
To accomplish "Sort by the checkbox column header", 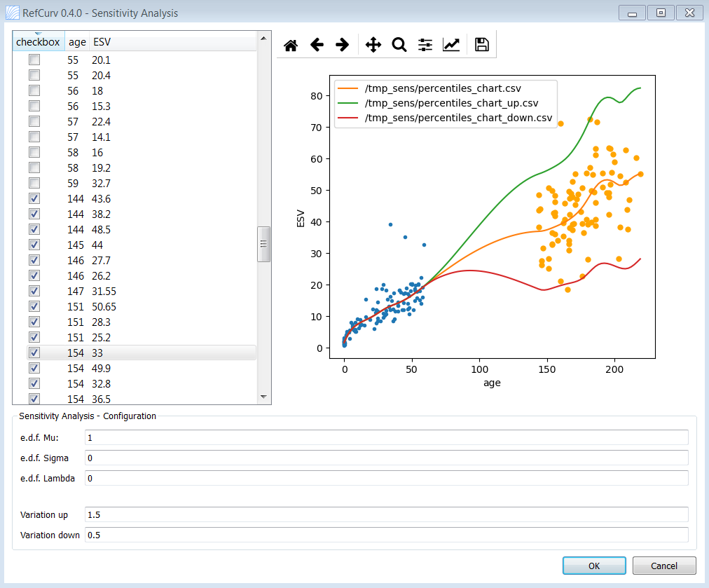I will tap(39, 41).
